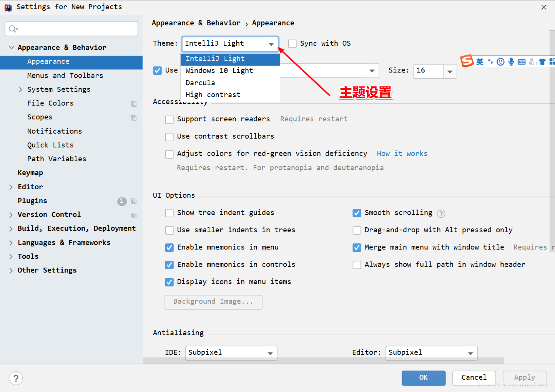Uncheck Smooth scrolling
The image size is (555, 392).
click(x=357, y=213)
